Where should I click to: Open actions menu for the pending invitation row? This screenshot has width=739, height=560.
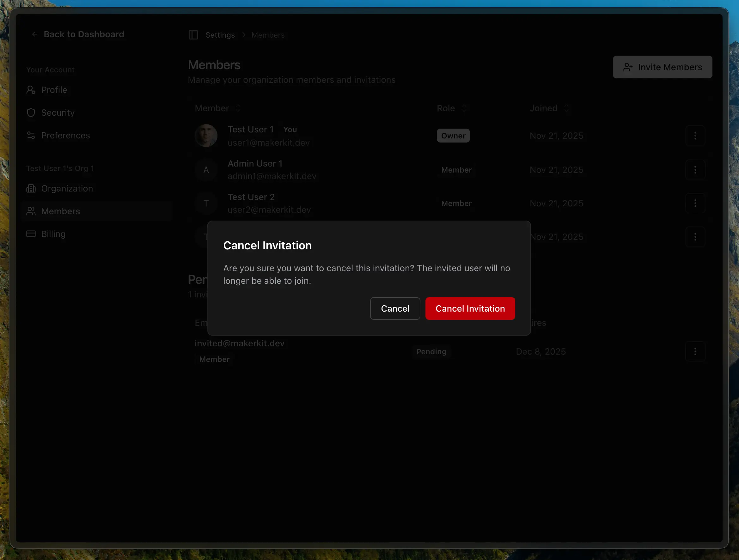(x=695, y=351)
